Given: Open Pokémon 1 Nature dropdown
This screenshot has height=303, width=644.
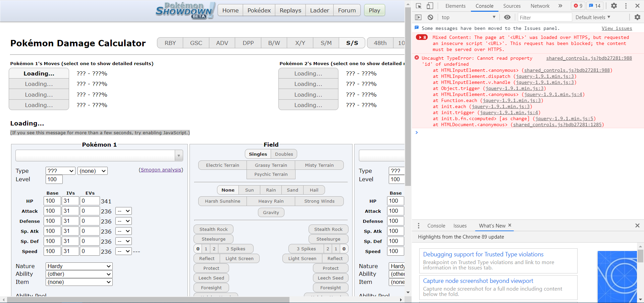Looking at the screenshot, I should click(79, 266).
